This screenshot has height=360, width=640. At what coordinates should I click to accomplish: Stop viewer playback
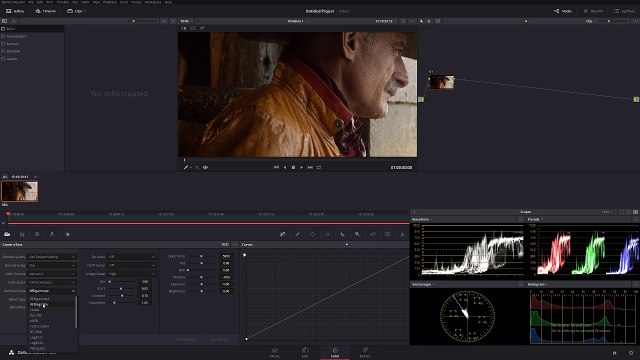tap(293, 167)
